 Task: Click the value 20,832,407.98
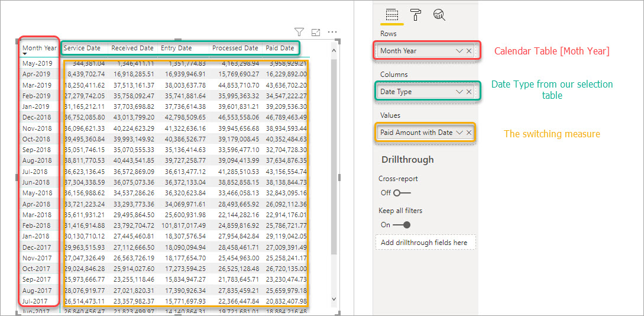pyautogui.click(x=286, y=301)
